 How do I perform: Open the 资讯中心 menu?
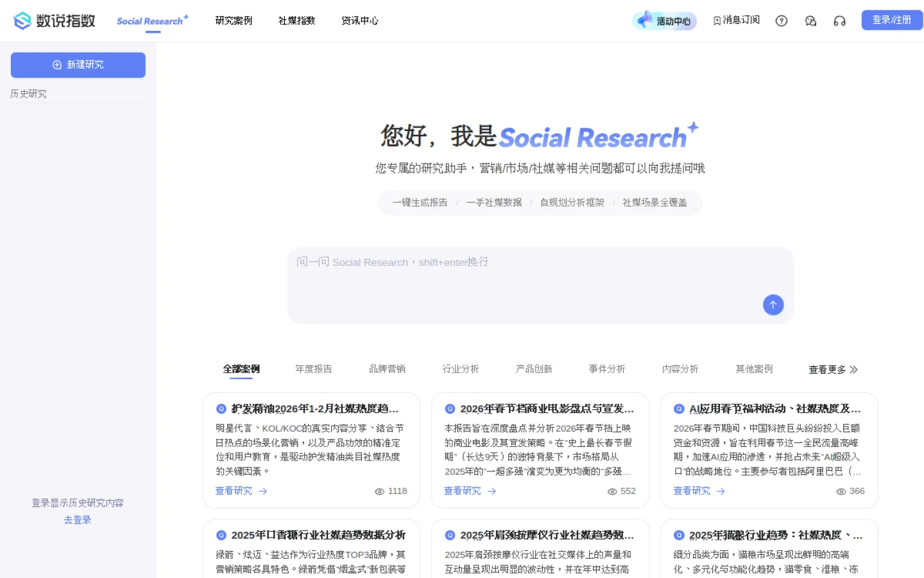click(x=360, y=21)
